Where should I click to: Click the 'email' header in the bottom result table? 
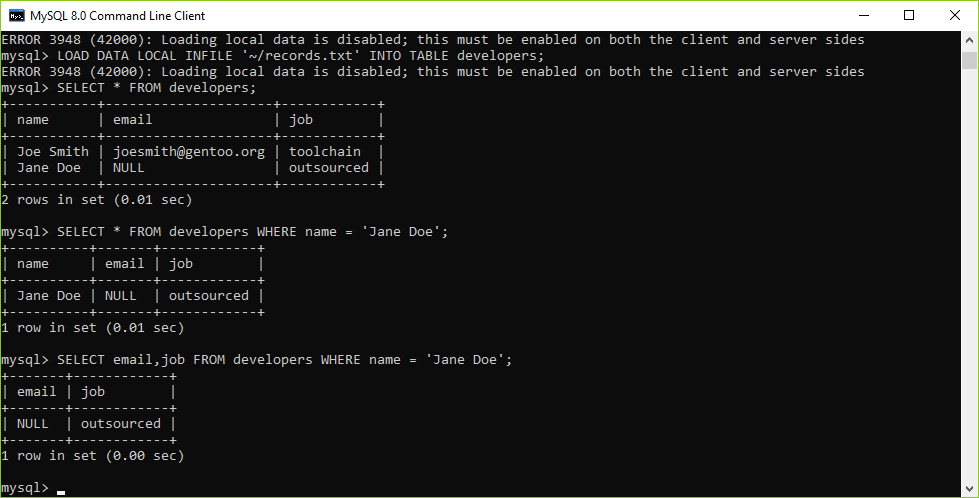tap(36, 392)
